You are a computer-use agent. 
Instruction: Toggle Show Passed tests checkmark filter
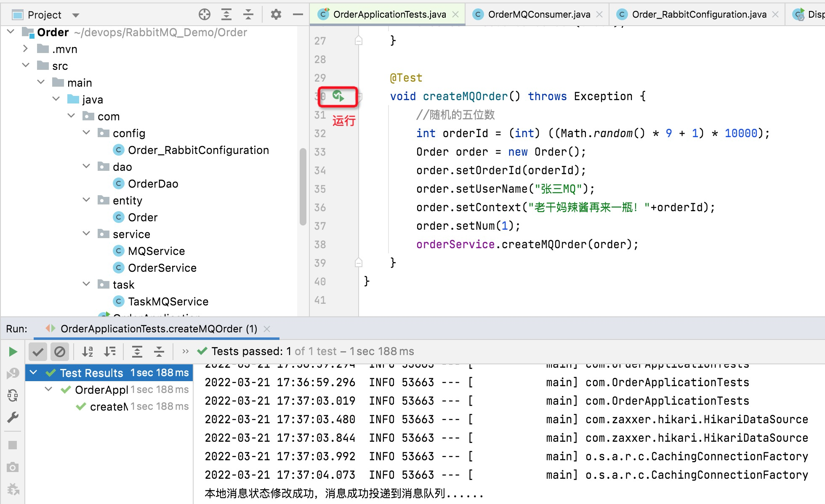tap(37, 351)
